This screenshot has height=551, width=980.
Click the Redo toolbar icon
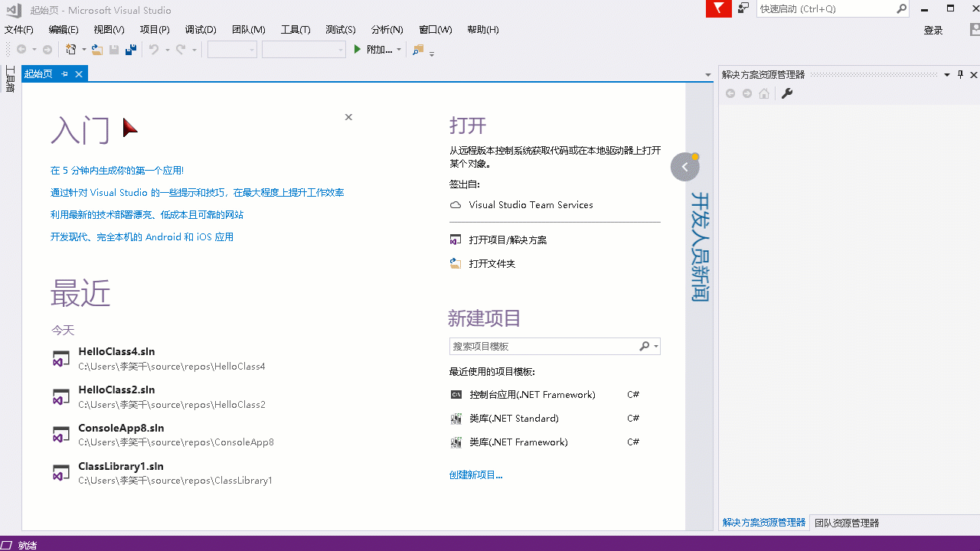click(181, 50)
